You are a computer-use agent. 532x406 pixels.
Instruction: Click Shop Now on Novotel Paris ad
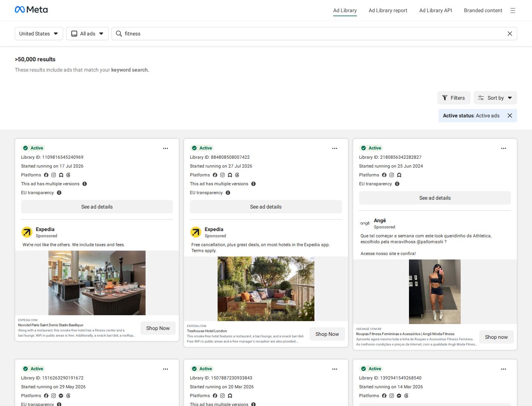tap(158, 328)
